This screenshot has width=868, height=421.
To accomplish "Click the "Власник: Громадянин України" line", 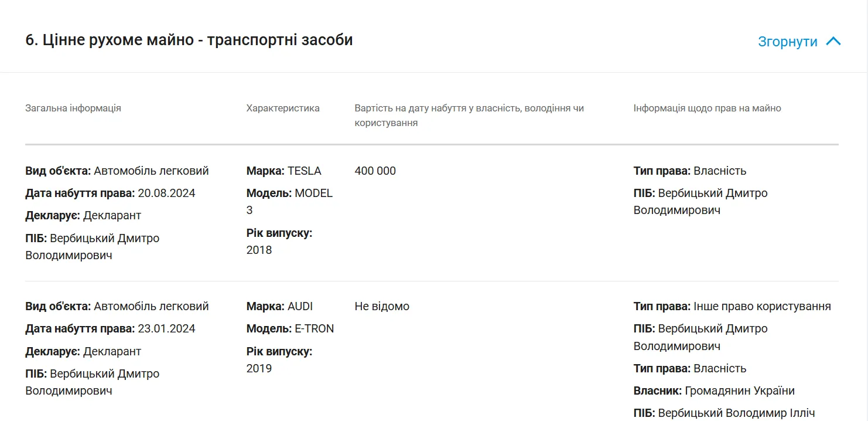I will tap(713, 391).
